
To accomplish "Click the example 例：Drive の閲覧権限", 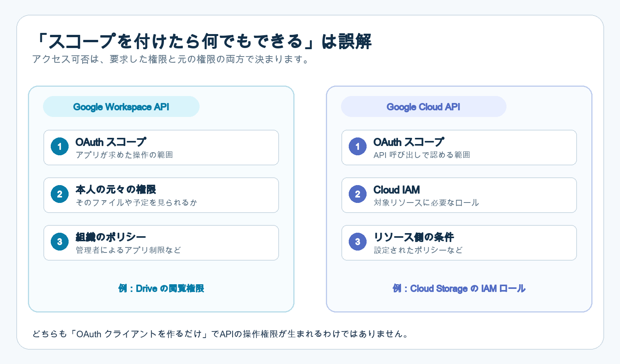I will (x=161, y=288).
